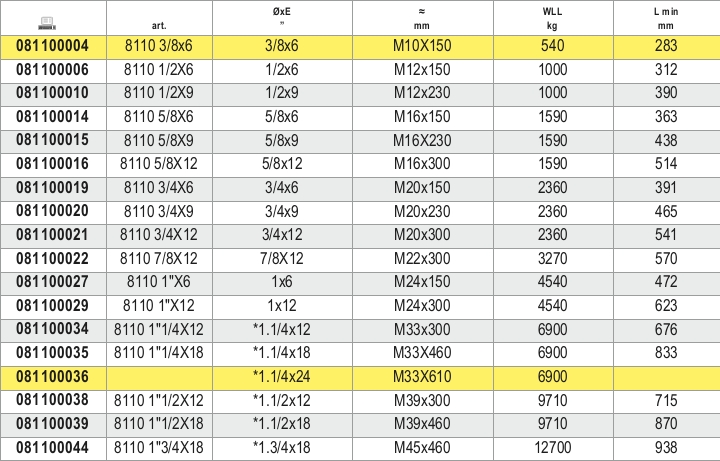Viewport: 720px width, 461px height.
Task: Select the WLL kg column header
Action: coord(552,18)
